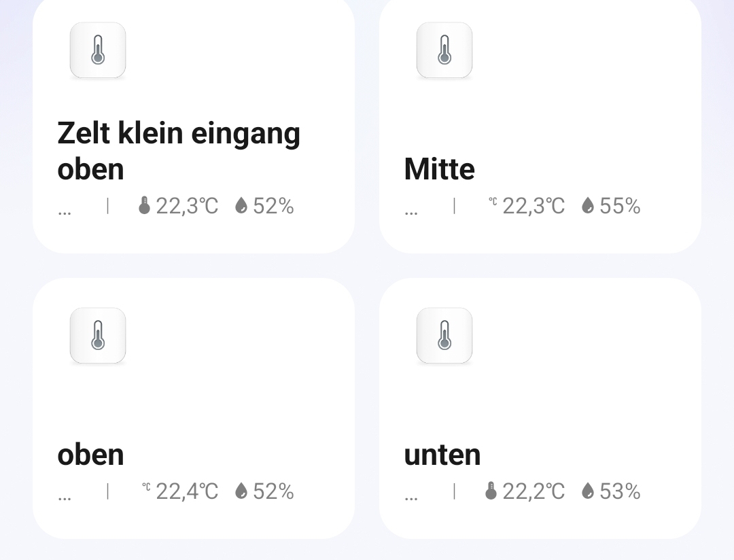
Task: Select the bottom-left oben sensor name
Action: (x=90, y=455)
